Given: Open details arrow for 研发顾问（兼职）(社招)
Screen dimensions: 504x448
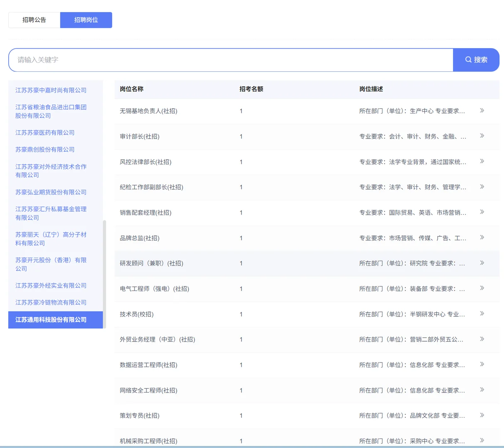Looking at the screenshot, I should (482, 263).
